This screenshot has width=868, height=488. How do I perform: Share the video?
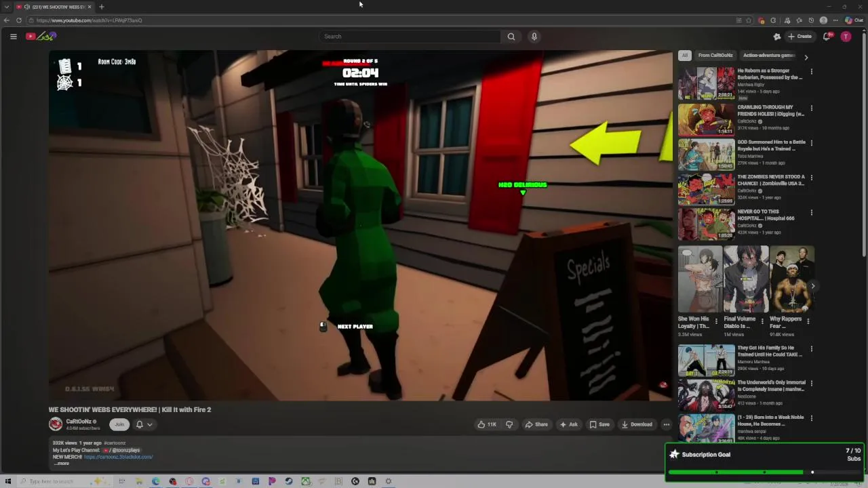coord(536,424)
